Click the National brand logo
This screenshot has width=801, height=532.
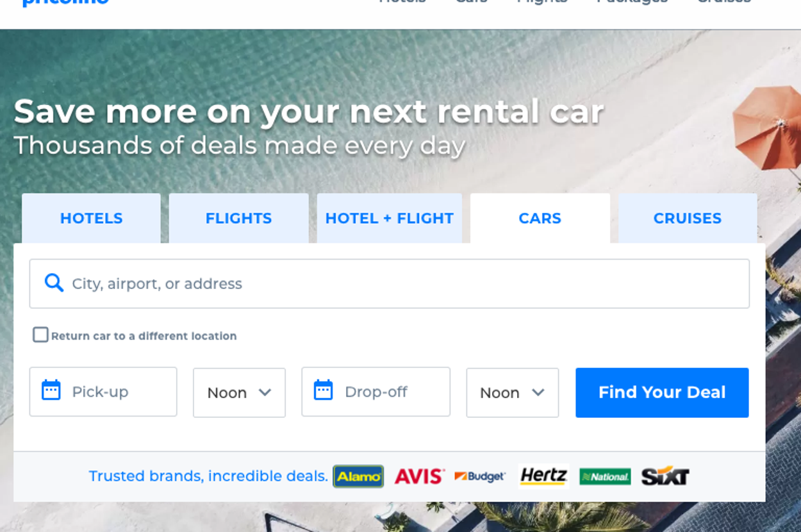[605, 476]
